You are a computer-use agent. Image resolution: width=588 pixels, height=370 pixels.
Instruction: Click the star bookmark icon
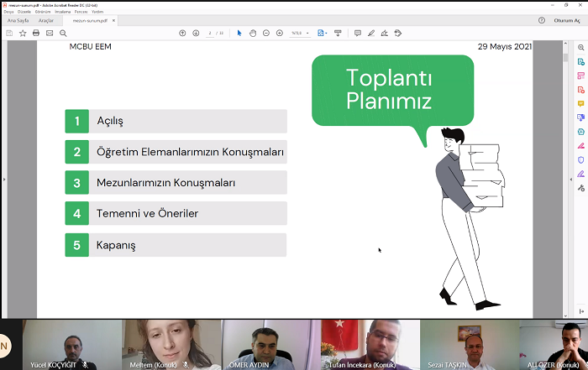pyautogui.click(x=23, y=33)
